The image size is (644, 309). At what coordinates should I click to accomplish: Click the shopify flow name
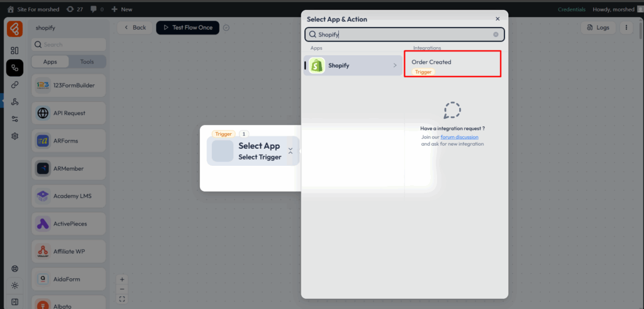[45, 28]
